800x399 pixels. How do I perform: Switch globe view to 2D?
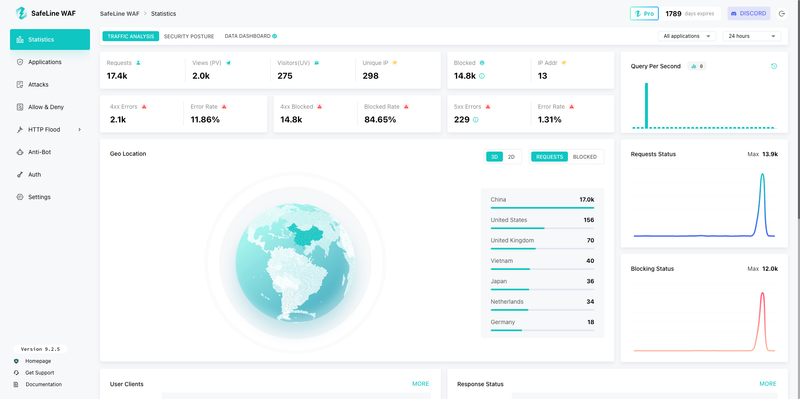tap(511, 157)
